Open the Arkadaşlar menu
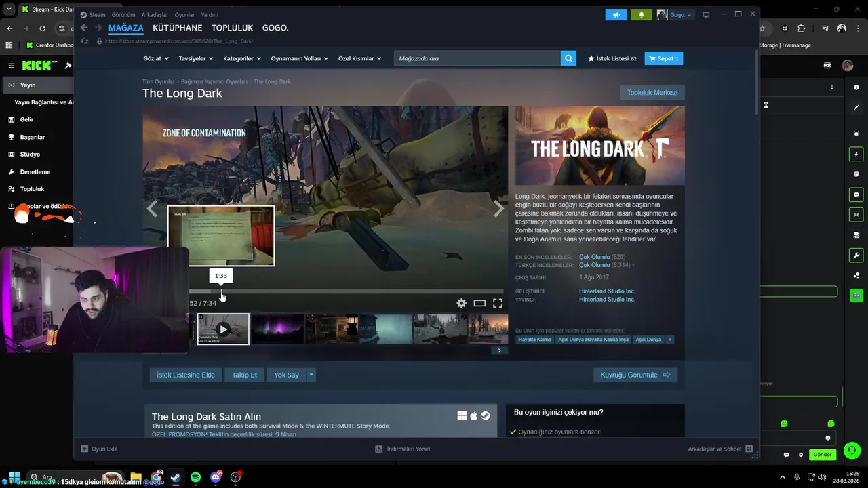The height and width of the screenshot is (488, 868). point(155,14)
